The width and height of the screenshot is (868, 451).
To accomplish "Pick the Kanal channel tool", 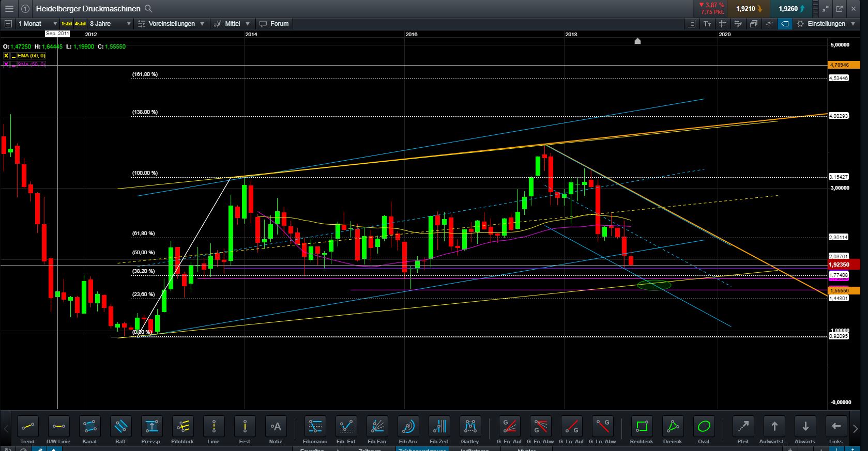I will pos(89,427).
